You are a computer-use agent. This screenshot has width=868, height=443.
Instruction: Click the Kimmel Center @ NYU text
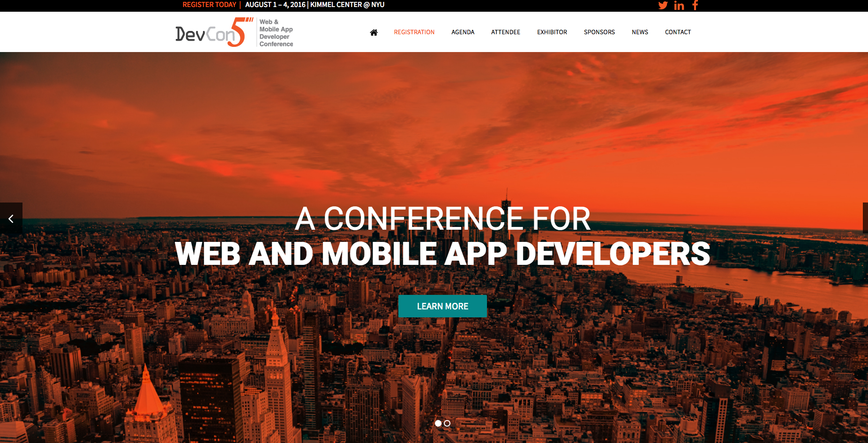(347, 5)
